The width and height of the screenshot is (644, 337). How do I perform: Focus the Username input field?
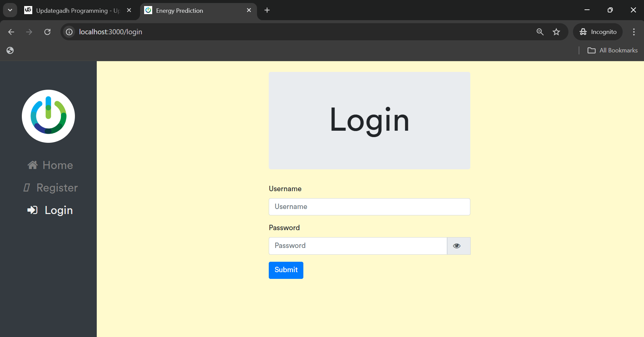pyautogui.click(x=369, y=207)
